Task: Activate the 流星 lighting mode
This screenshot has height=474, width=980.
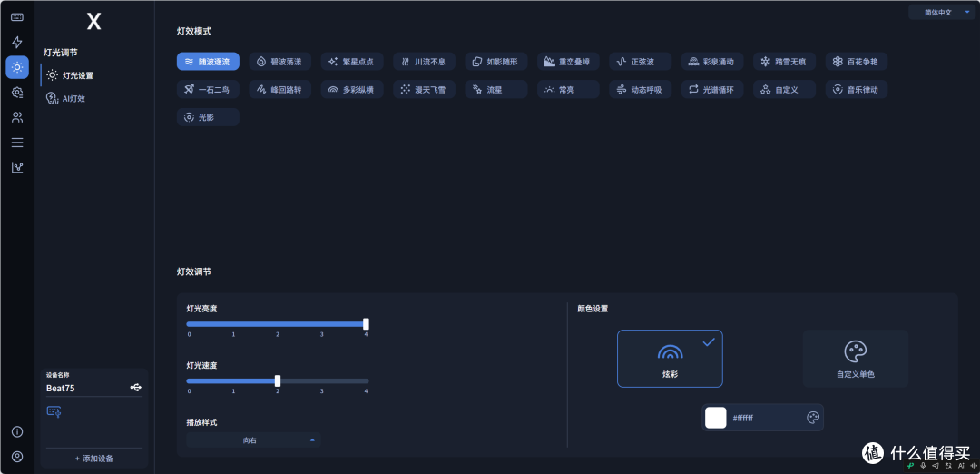Action: coord(496,89)
